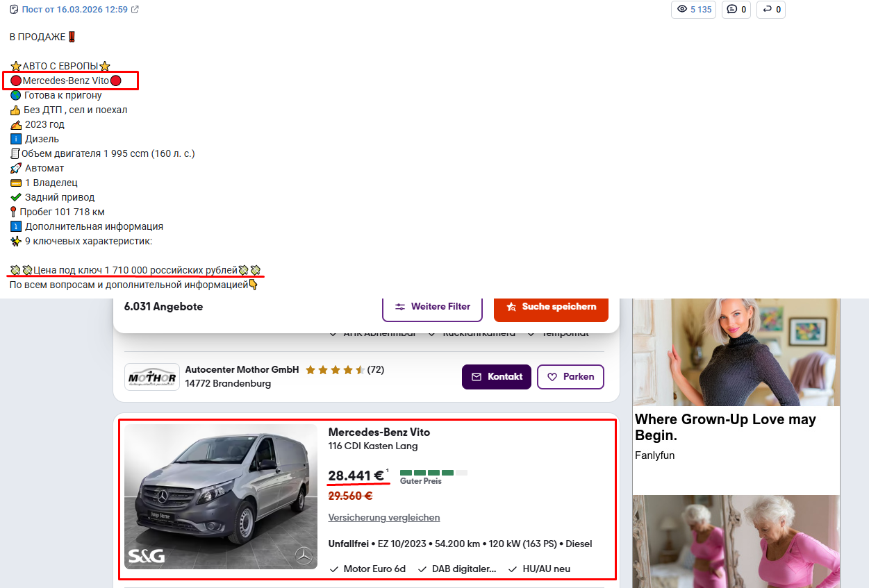Click the 14772 Brandenburg location text
The height and width of the screenshot is (588, 869).
228,384
